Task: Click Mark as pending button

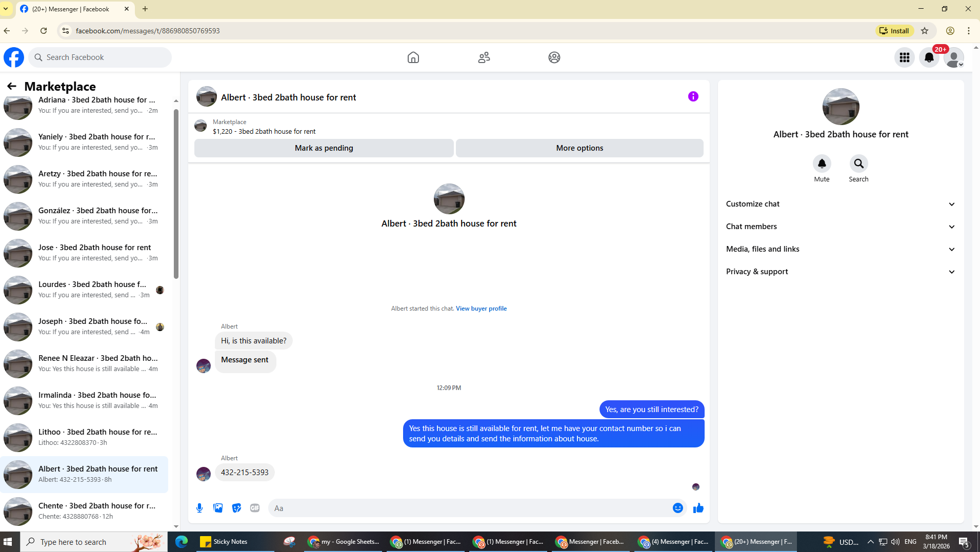Action: tap(324, 148)
